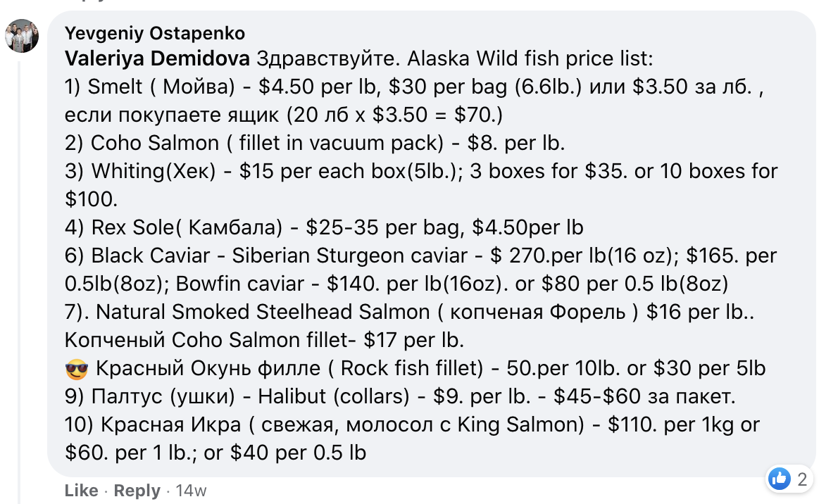838x504 pixels.
Task: Open the tagged Valeriya Demidova profile
Action: pos(157,58)
